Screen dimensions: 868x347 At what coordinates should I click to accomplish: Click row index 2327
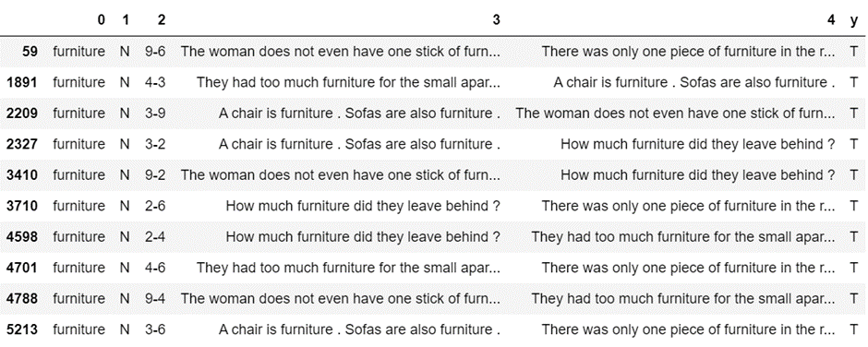tap(22, 145)
